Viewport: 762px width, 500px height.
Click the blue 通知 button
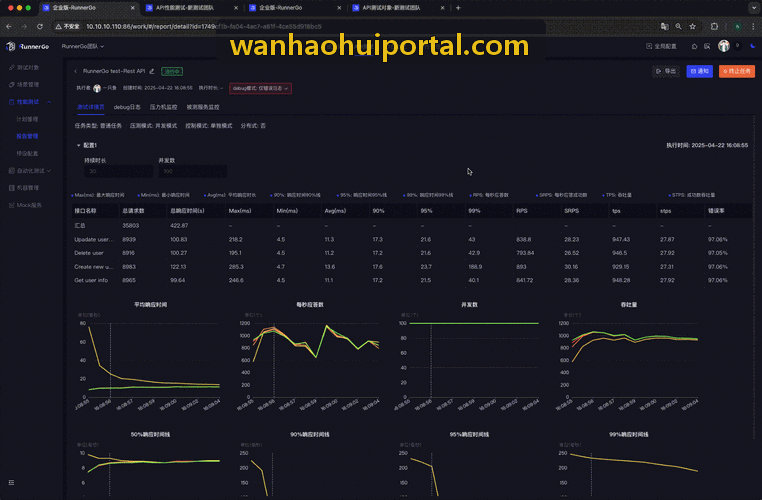tap(699, 71)
